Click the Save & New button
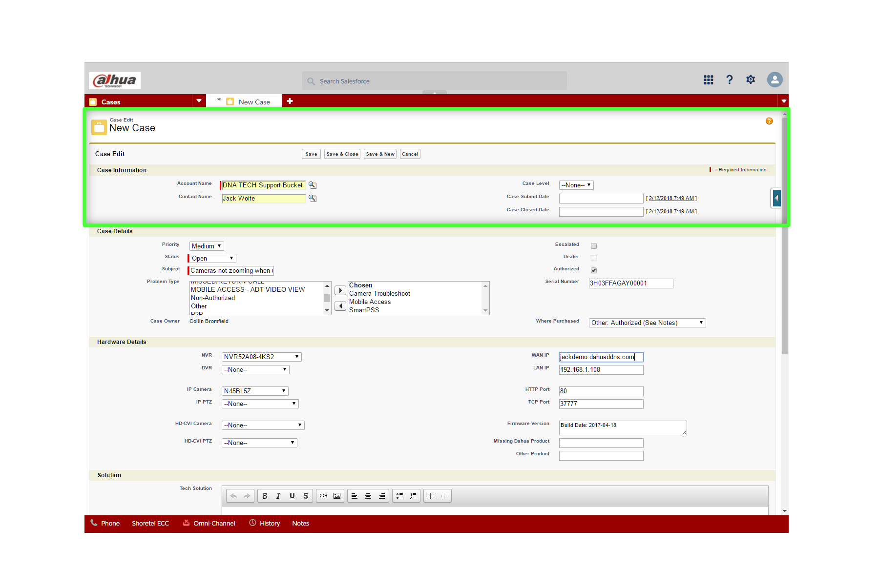 [x=380, y=154]
